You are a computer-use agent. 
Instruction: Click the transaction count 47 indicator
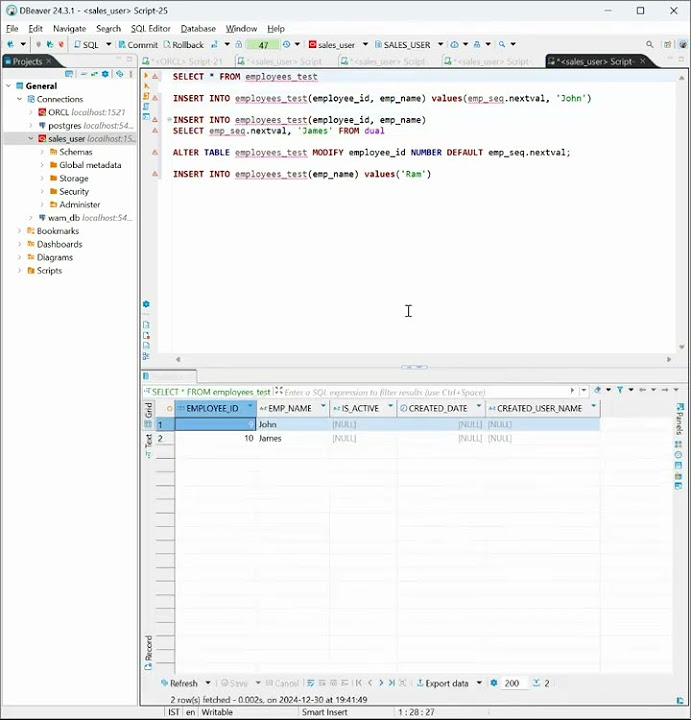click(263, 45)
